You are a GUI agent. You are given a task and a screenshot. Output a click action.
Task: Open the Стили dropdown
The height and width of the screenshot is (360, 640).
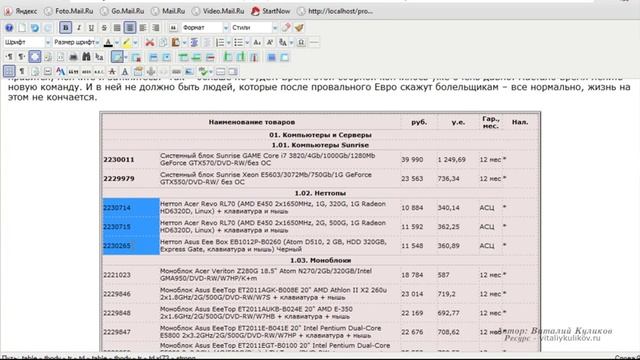pyautogui.click(x=254, y=28)
